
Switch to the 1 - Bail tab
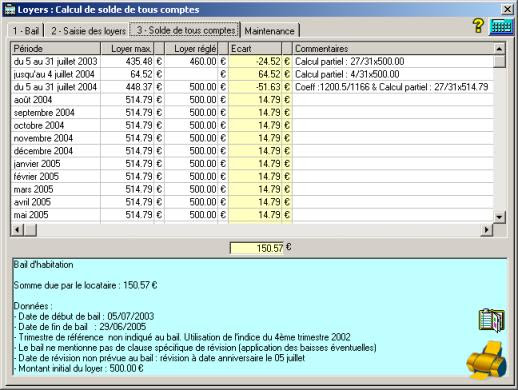[x=26, y=31]
